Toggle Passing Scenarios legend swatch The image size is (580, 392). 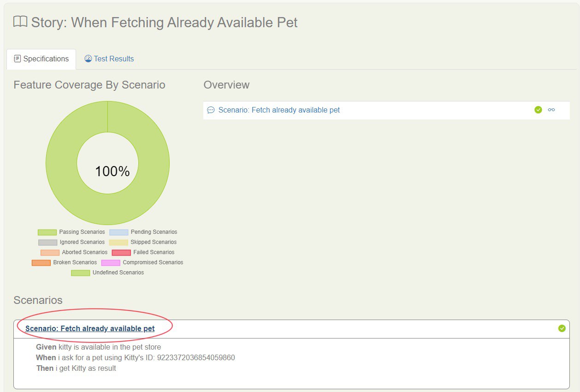coord(47,232)
